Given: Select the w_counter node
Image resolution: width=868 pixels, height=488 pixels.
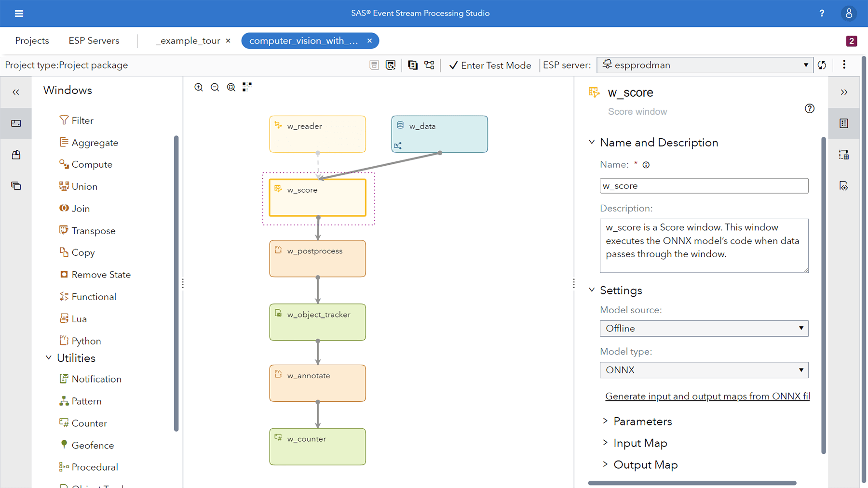Looking at the screenshot, I should tap(317, 447).
